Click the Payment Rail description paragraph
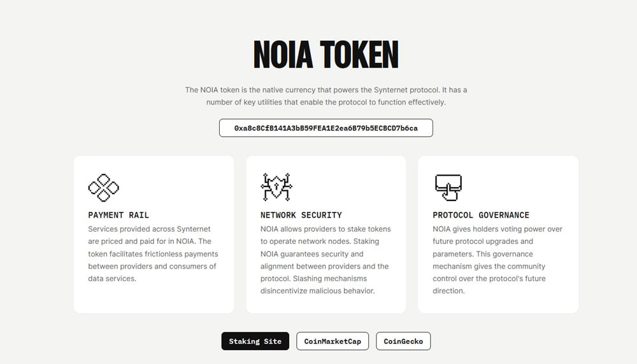The height and width of the screenshot is (364, 637). coord(153,254)
